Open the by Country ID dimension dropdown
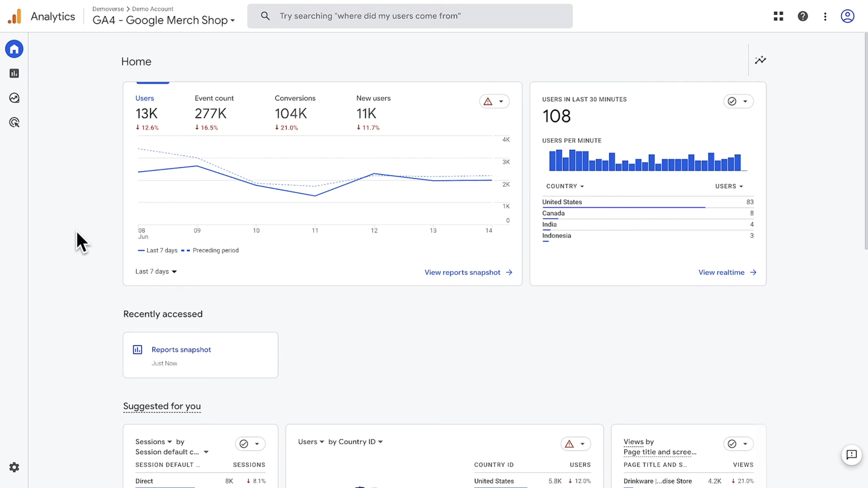 [x=356, y=442]
